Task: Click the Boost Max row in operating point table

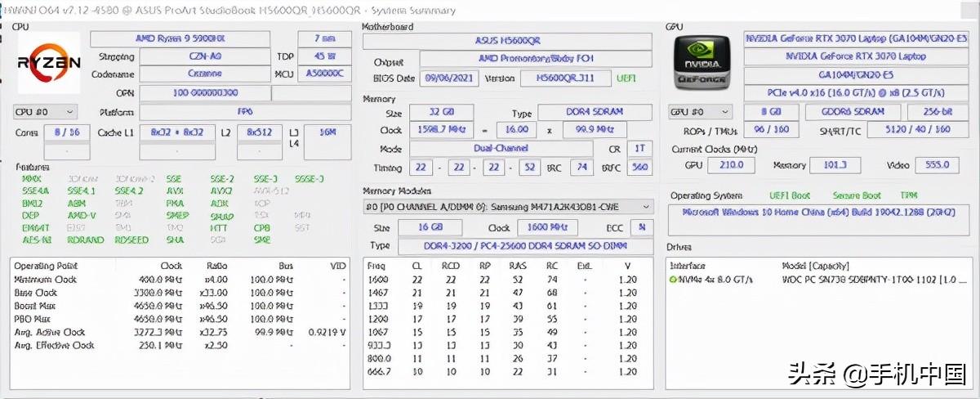Action: click(180, 306)
